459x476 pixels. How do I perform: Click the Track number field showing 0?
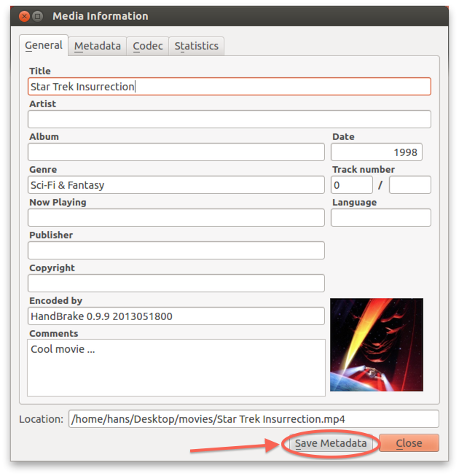(x=351, y=185)
